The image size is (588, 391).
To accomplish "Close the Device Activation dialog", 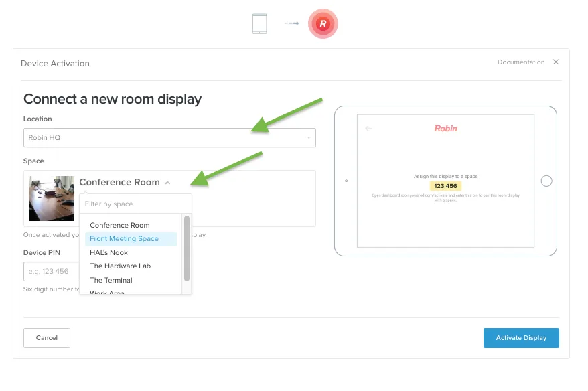I will (556, 62).
